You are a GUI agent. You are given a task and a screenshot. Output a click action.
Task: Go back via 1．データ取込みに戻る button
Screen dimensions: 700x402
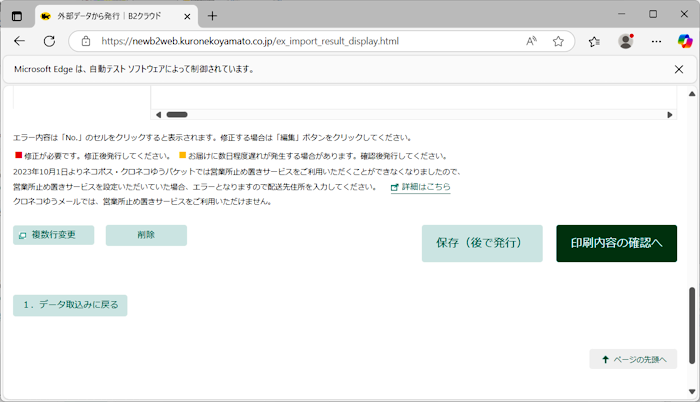point(70,305)
